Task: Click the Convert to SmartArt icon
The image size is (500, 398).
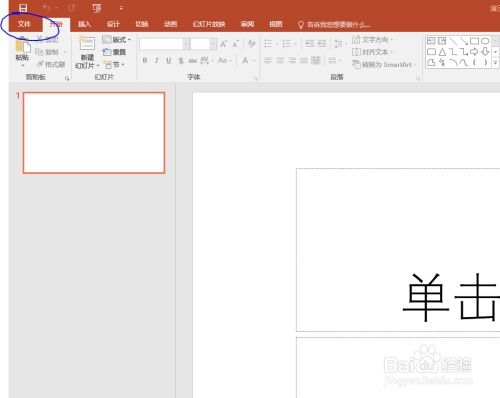Action: [x=356, y=64]
